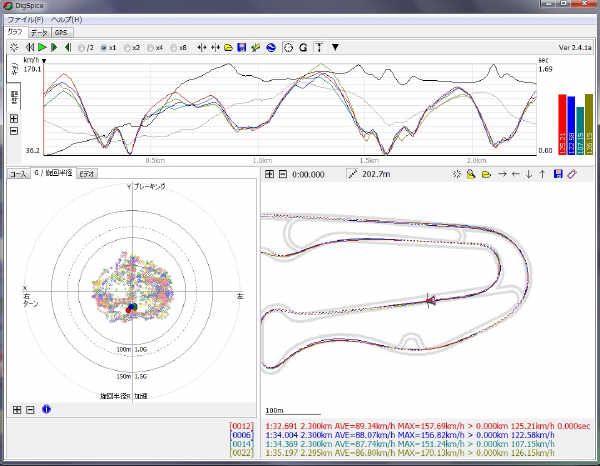Select the x1 playback speed
Image resolution: width=600 pixels, height=466 pixels.
pos(108,48)
